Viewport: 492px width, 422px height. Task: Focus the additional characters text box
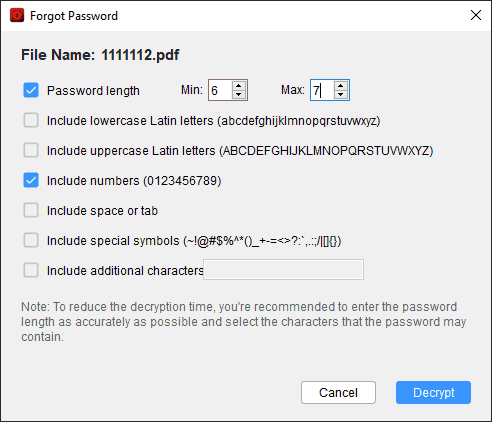[x=283, y=270]
